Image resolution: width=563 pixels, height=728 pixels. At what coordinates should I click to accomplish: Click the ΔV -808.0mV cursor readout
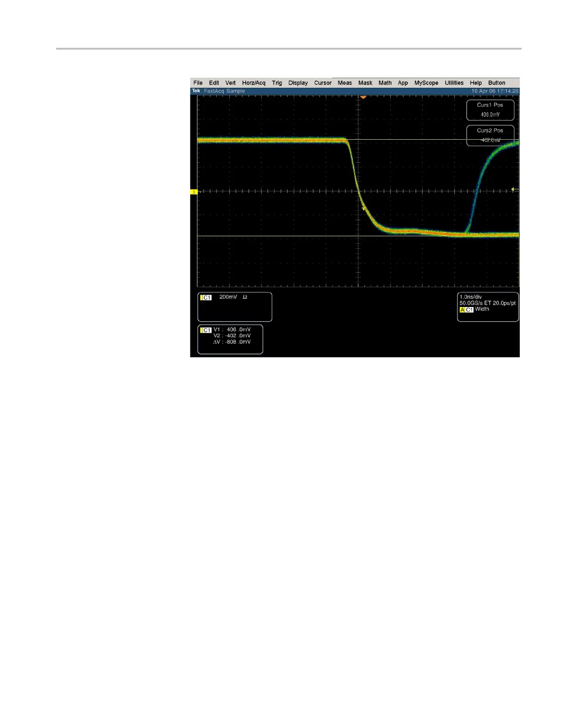tap(232, 342)
